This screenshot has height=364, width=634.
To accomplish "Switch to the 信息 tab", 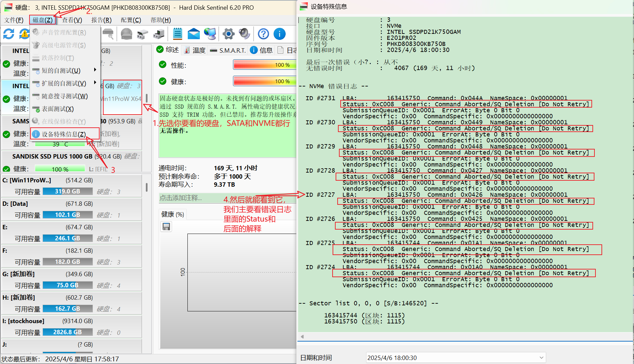I will (x=262, y=50).
